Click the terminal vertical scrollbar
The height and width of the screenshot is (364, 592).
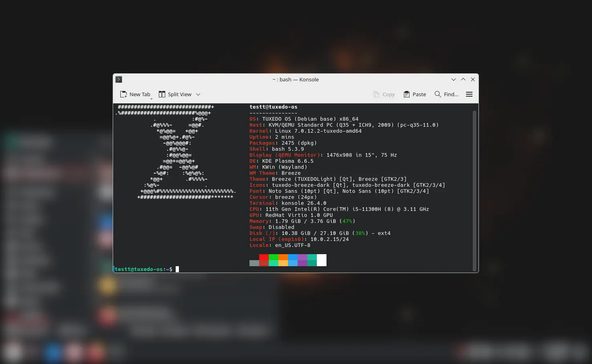474,190
